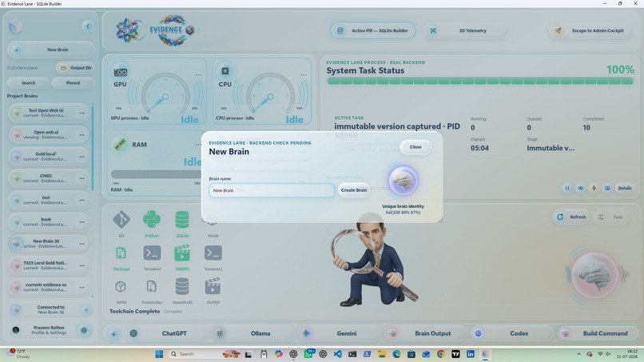Open the GPU card options menu
The height and width of the screenshot is (362, 644).
point(198,75)
